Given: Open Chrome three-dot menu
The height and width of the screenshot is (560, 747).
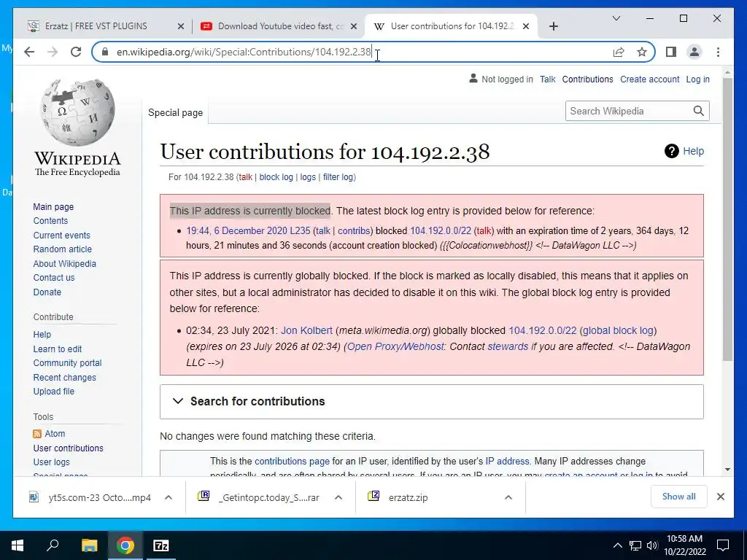Looking at the screenshot, I should 718,52.
